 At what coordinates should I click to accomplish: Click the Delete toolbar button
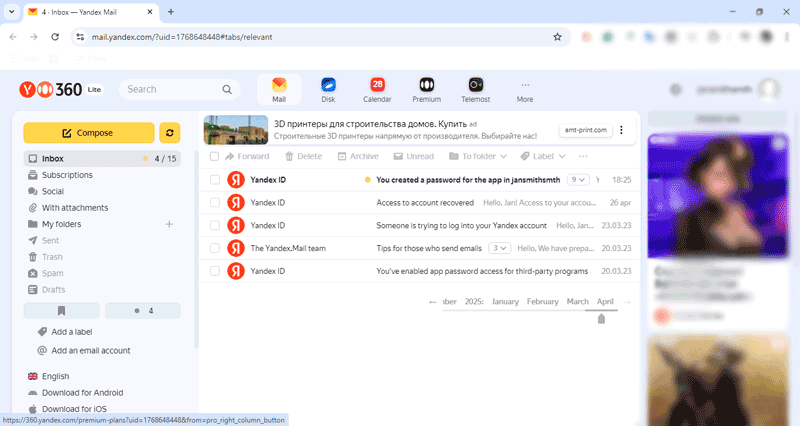coord(304,156)
